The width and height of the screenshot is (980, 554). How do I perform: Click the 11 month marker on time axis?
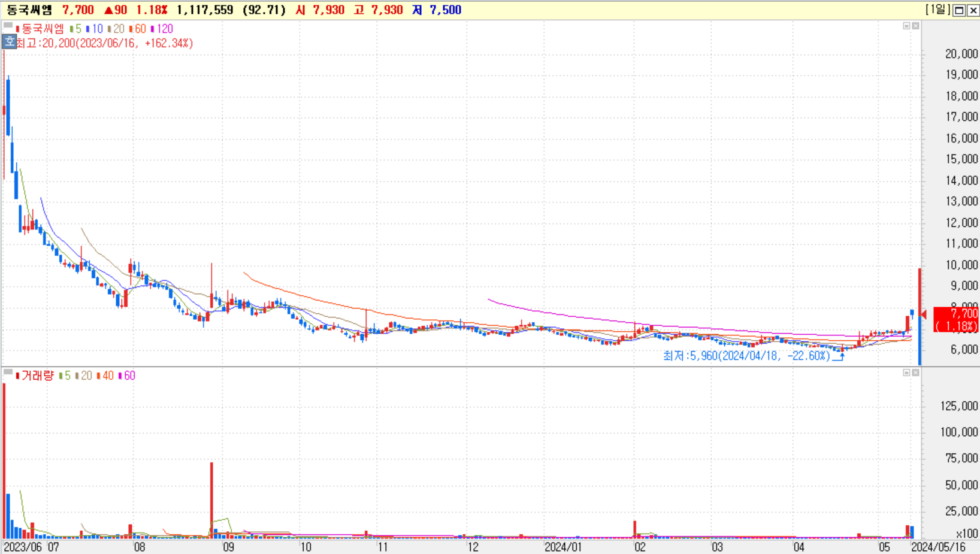[383, 547]
